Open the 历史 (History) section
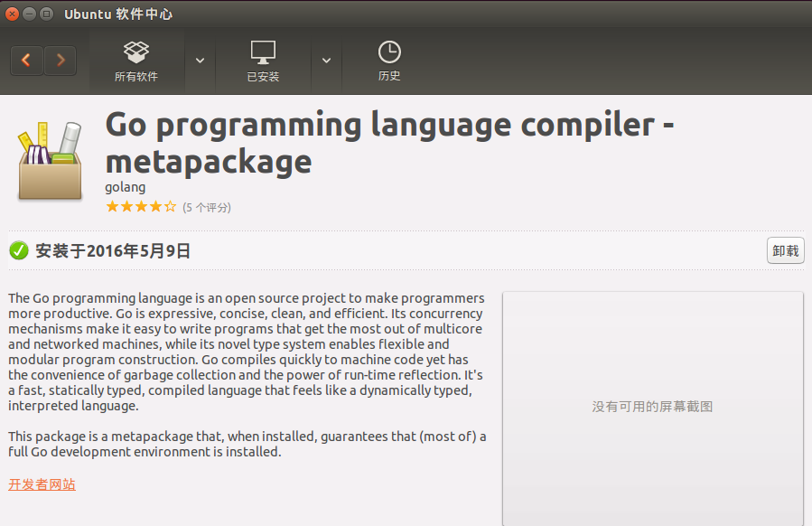This screenshot has width=812, height=526. tap(389, 61)
